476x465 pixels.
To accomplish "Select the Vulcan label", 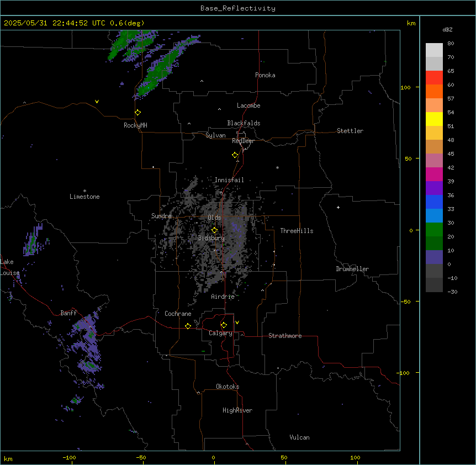I will click(299, 437).
